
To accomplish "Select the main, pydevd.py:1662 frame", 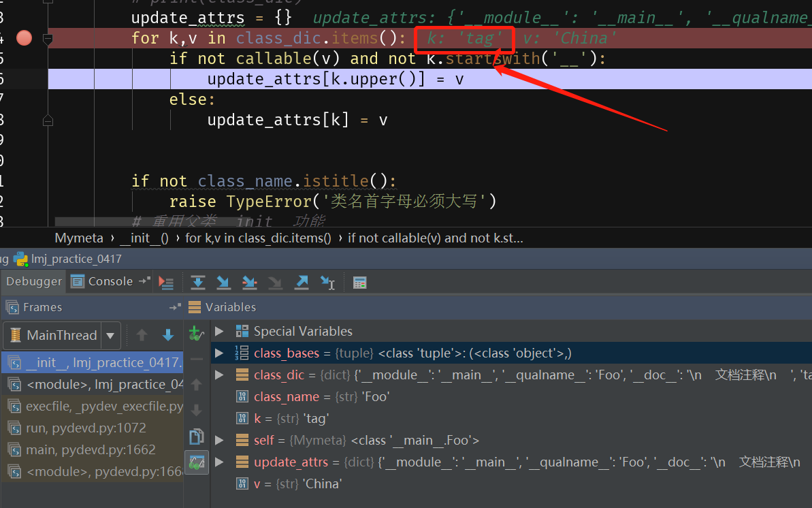I will pyautogui.click(x=93, y=449).
